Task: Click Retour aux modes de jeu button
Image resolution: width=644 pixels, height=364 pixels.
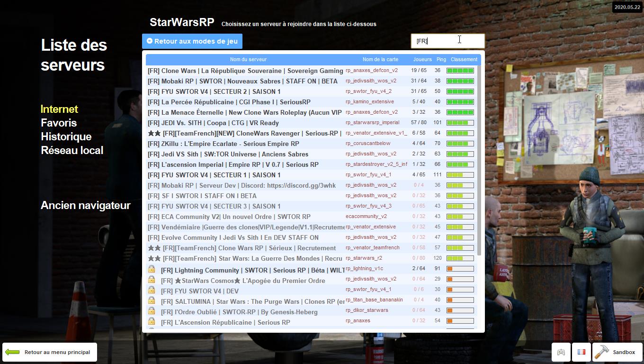Action: (192, 41)
